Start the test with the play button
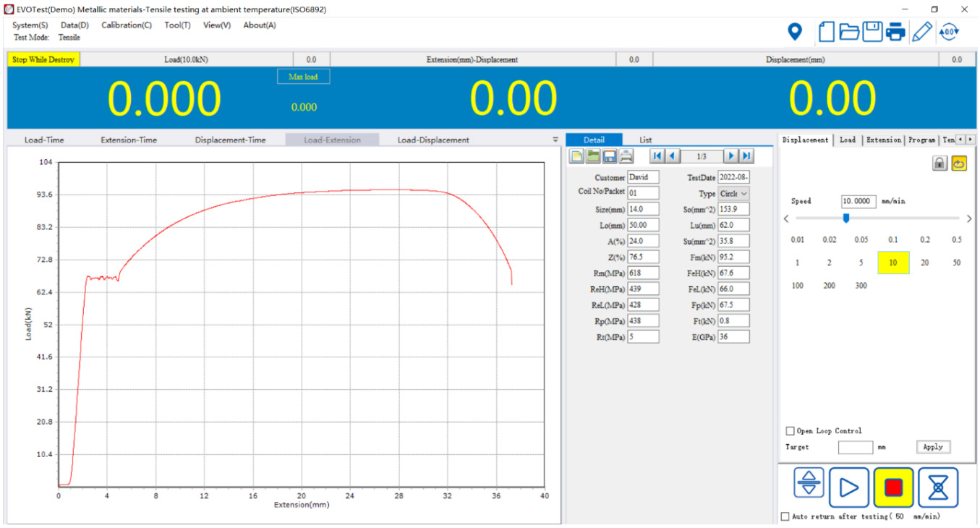Image resolution: width=980 pixels, height=528 pixels. pos(849,487)
